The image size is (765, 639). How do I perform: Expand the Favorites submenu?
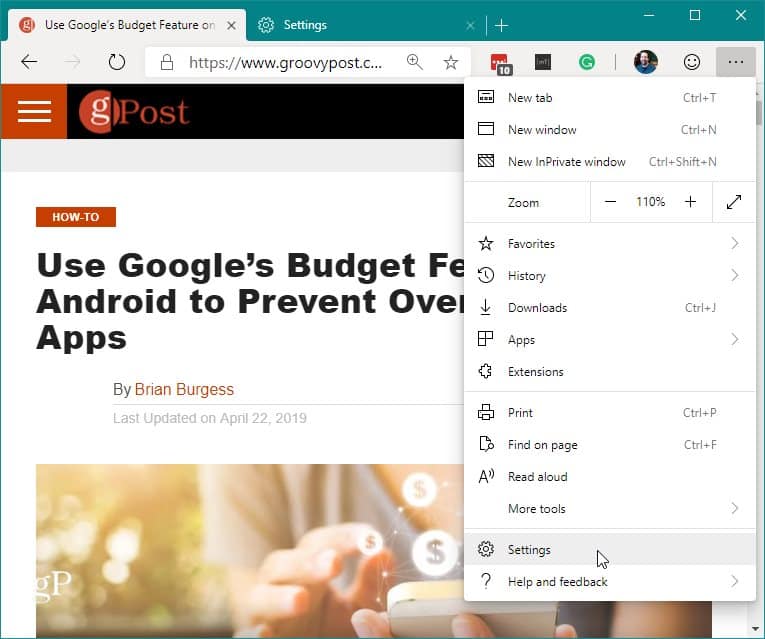coord(610,243)
